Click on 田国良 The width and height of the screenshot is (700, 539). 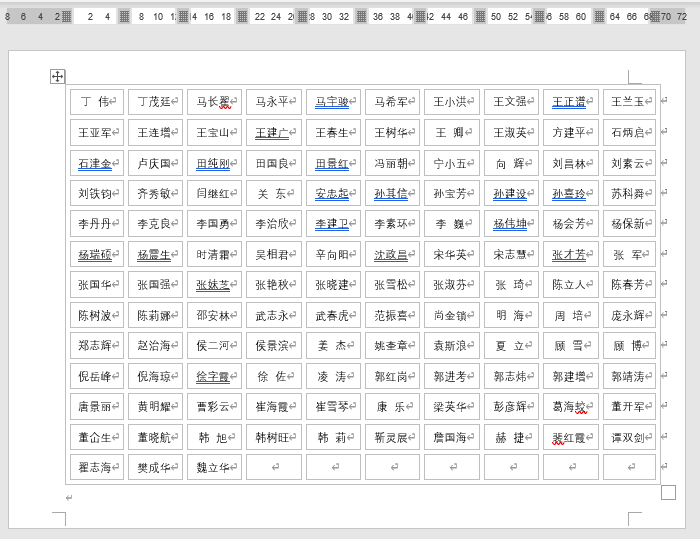(272, 163)
